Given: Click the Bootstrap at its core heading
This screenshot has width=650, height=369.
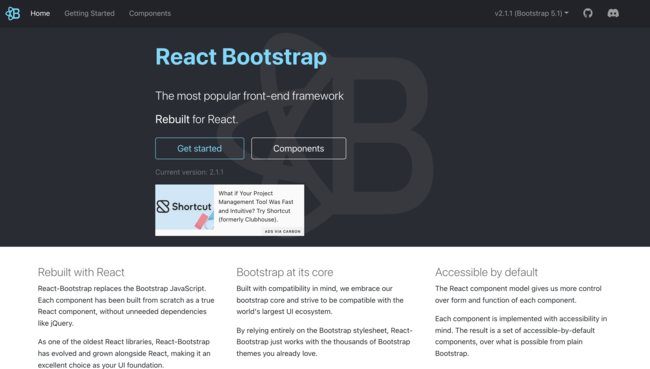Looking at the screenshot, I should click(x=284, y=272).
